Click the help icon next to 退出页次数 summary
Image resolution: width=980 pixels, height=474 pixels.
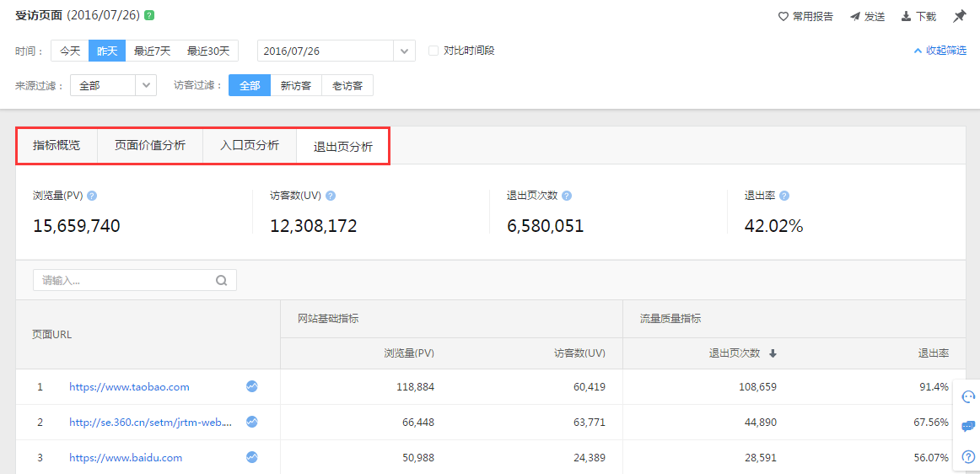click(x=567, y=196)
